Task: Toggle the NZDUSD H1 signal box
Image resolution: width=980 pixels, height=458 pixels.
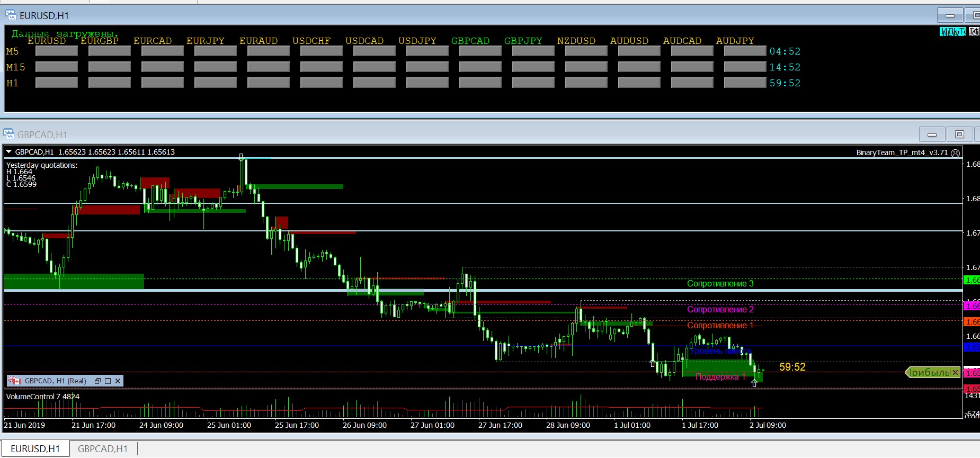Action: tap(586, 83)
